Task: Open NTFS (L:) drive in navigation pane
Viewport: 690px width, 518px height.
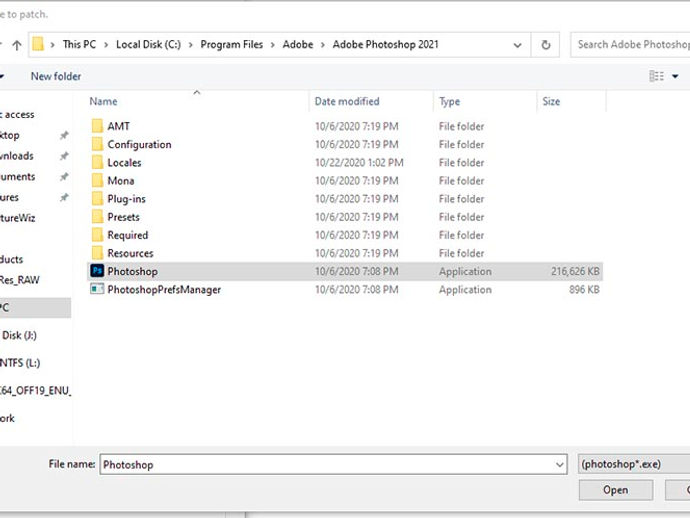Action: click(20, 363)
